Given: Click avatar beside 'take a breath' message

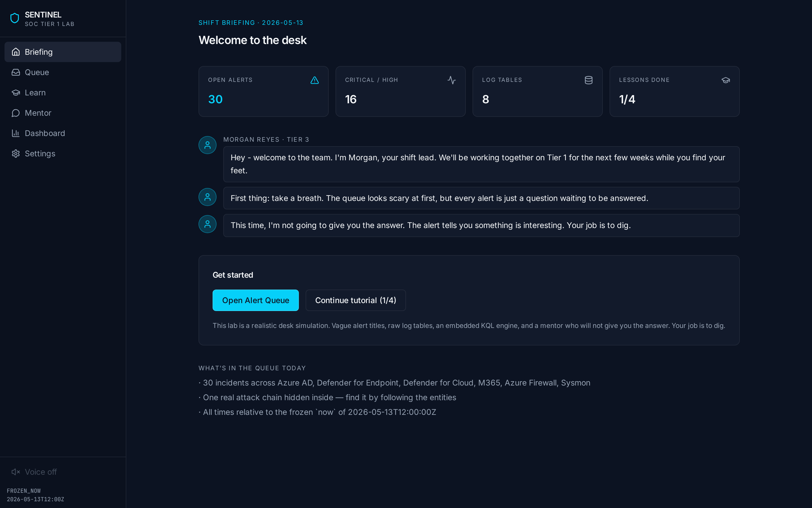Looking at the screenshot, I should [x=207, y=197].
